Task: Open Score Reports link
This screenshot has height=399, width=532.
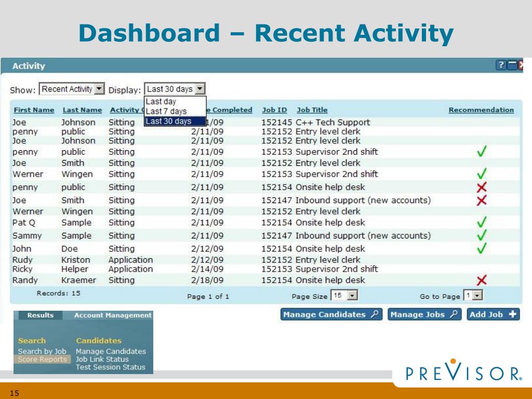Action: [43, 359]
